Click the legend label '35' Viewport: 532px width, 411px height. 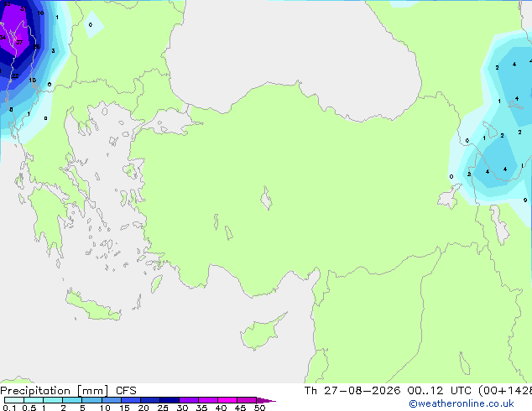[201, 408]
